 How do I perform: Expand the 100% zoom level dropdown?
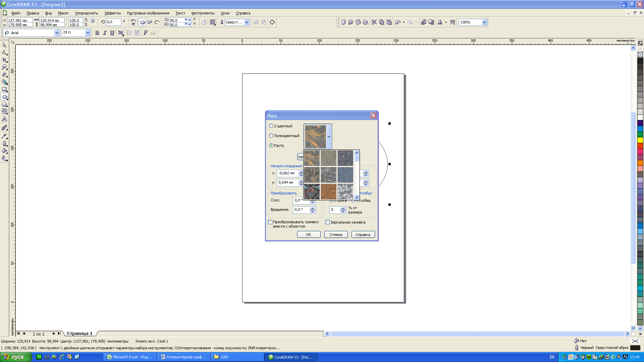tap(484, 22)
